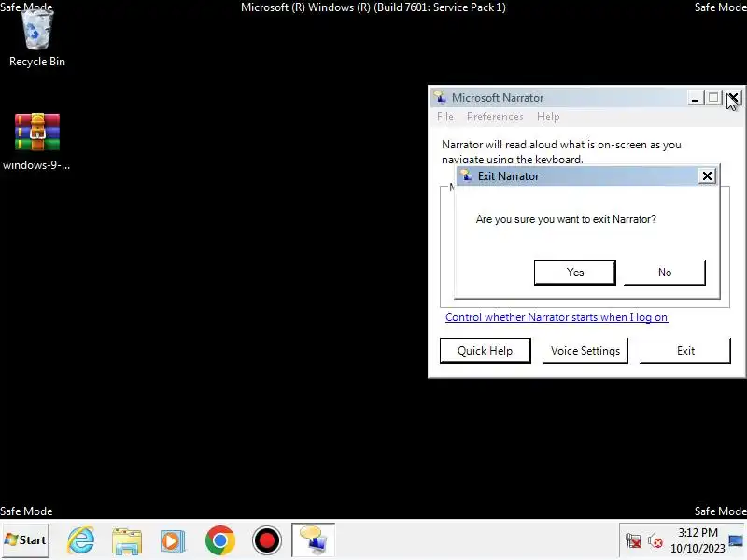Click Microsoft Narrator title bar icon
The width and height of the screenshot is (747, 560).
440,97
